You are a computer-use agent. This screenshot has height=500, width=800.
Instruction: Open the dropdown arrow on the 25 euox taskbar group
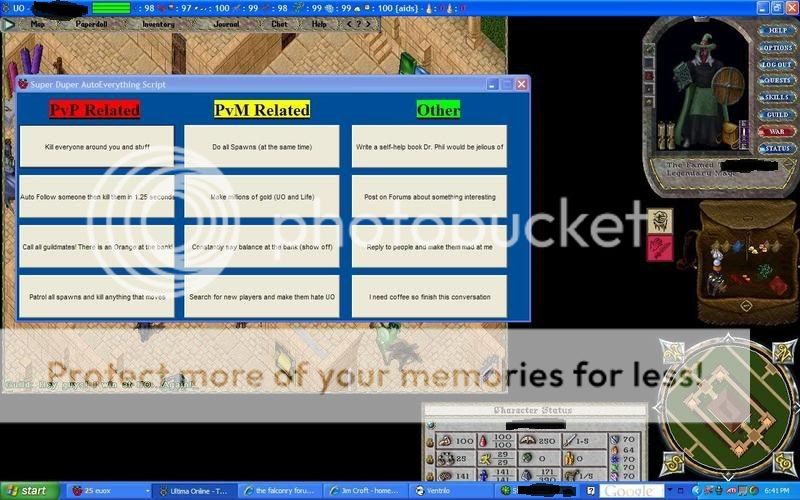(147, 491)
